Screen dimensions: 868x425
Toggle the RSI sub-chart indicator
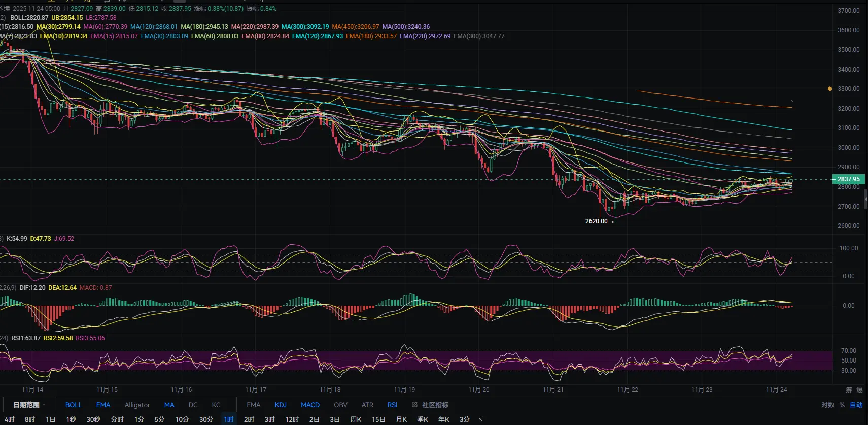click(392, 405)
